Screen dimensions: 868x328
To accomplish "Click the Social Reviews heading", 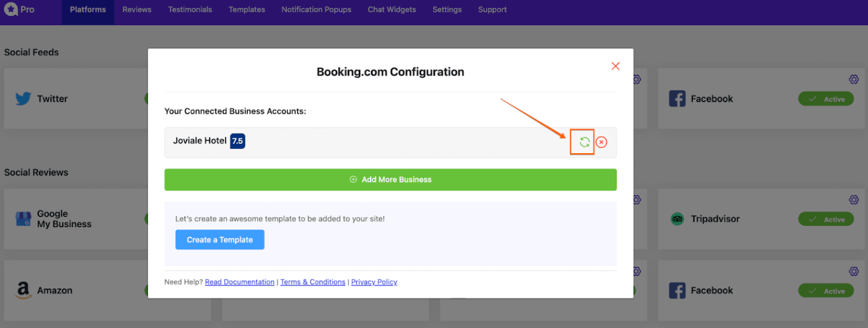I will tap(36, 172).
